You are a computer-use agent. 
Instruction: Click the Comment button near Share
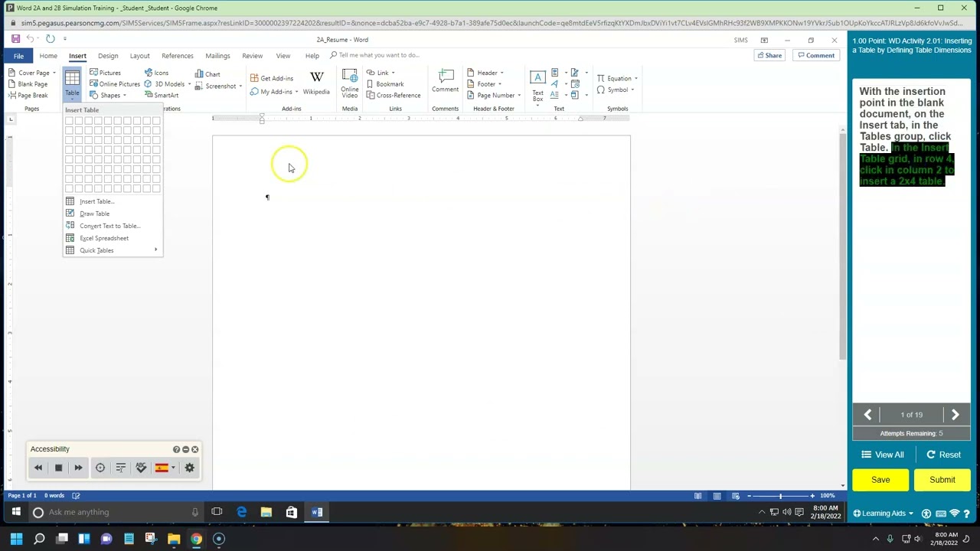[x=815, y=55]
